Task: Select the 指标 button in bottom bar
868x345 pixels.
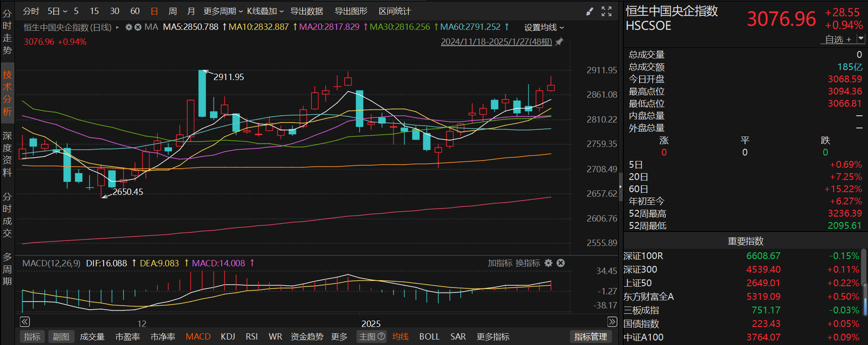Action: coord(32,336)
